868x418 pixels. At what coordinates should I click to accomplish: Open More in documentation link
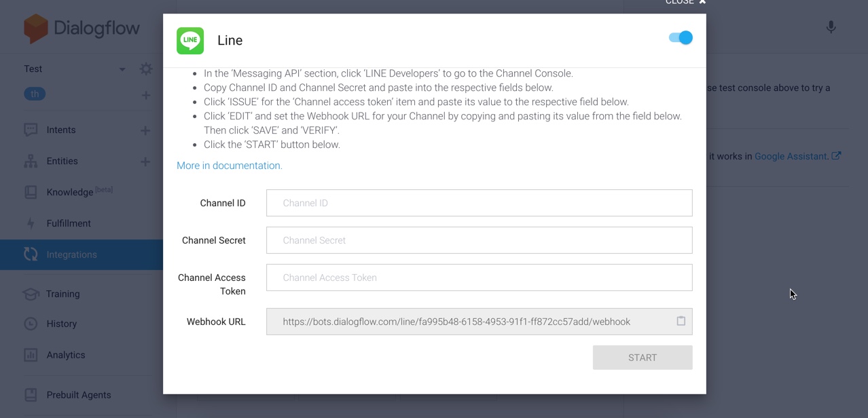click(230, 166)
